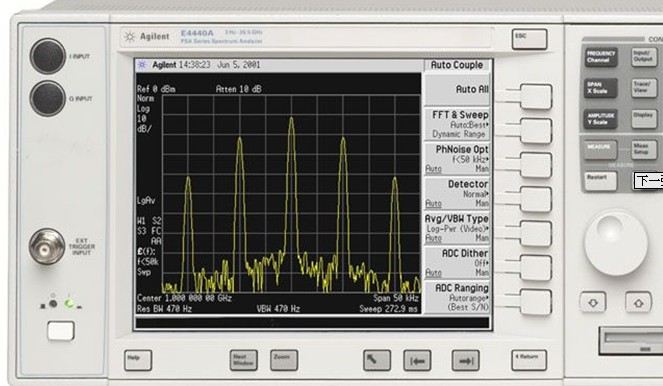Tap the Display key

coord(644,119)
